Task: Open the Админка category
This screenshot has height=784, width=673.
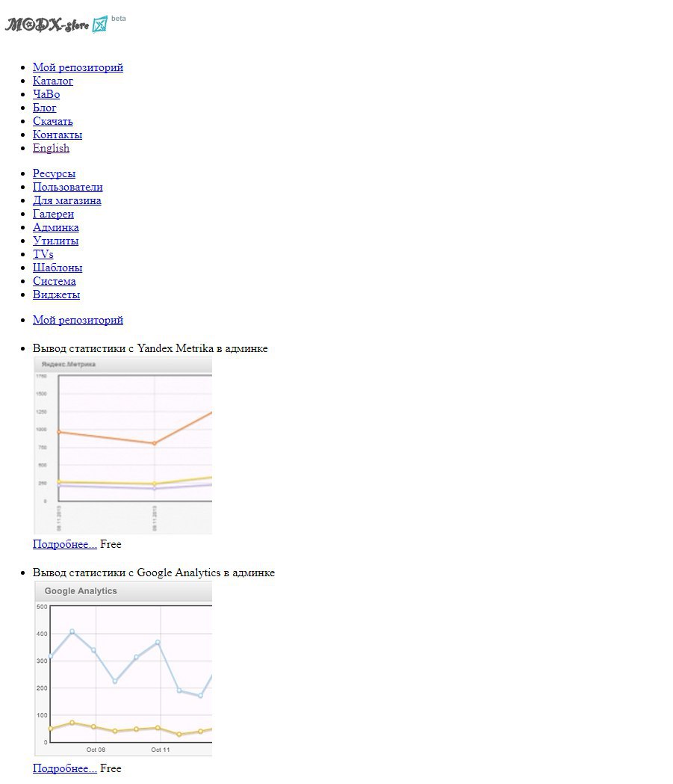Action: tap(56, 227)
